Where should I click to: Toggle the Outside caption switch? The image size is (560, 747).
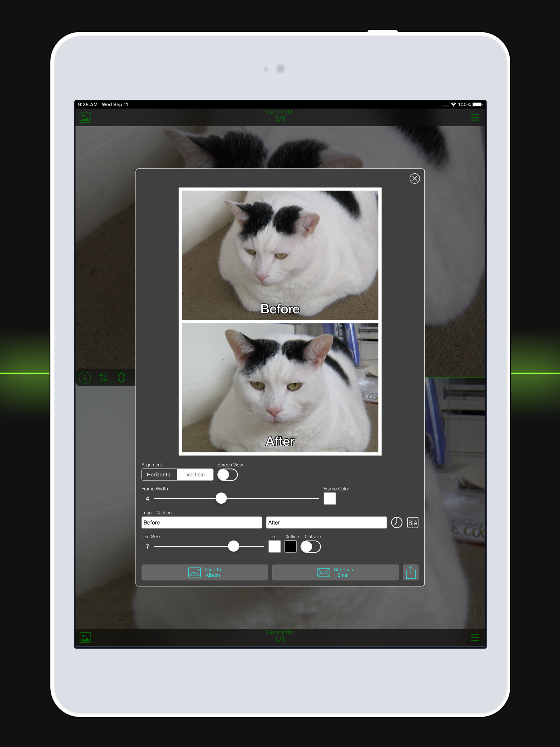click(310, 546)
